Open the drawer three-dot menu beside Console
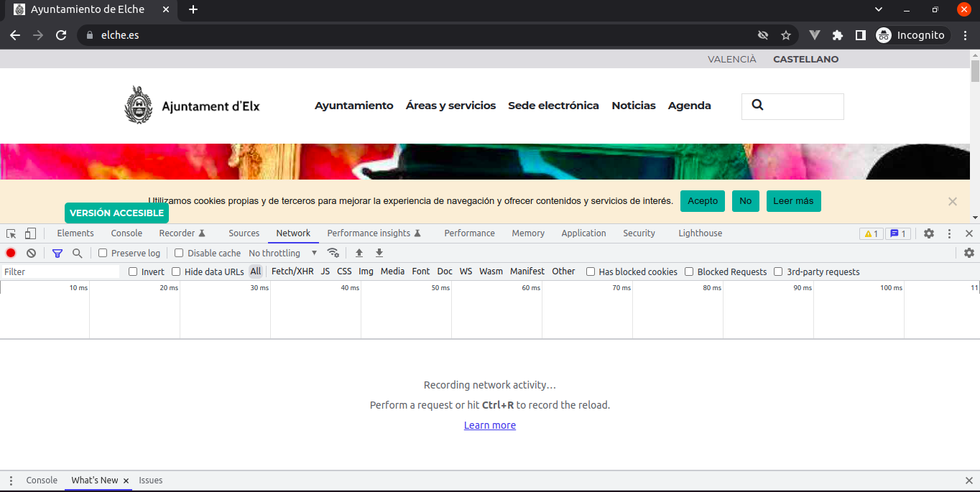This screenshot has height=492, width=980. coord(11,481)
